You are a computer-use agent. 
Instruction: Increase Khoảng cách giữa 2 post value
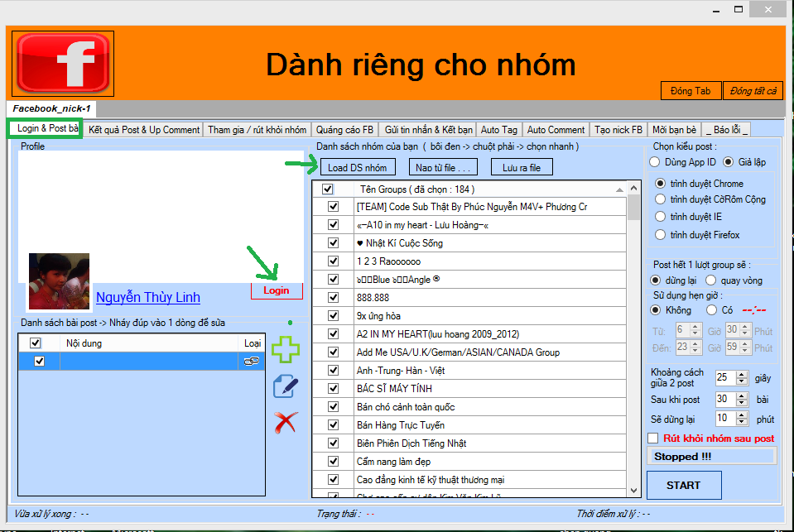742,375
